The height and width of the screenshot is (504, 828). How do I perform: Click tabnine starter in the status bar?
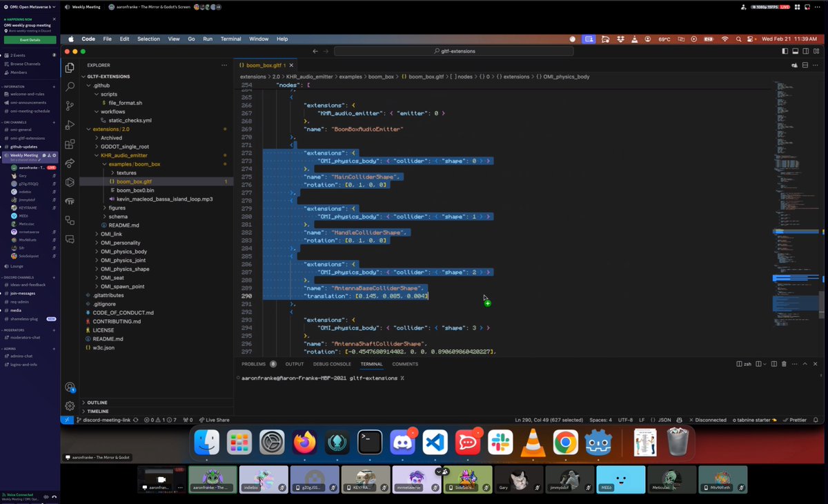click(752, 419)
